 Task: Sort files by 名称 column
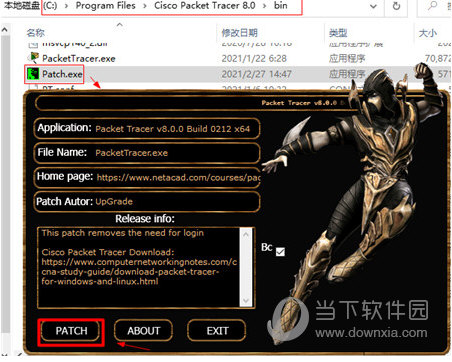tap(35, 33)
